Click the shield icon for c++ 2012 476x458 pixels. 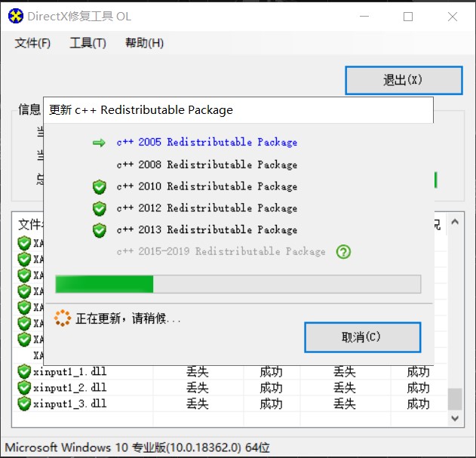(x=100, y=209)
